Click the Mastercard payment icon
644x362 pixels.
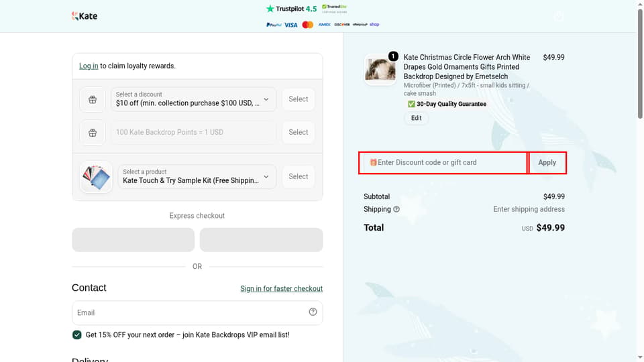click(x=308, y=25)
